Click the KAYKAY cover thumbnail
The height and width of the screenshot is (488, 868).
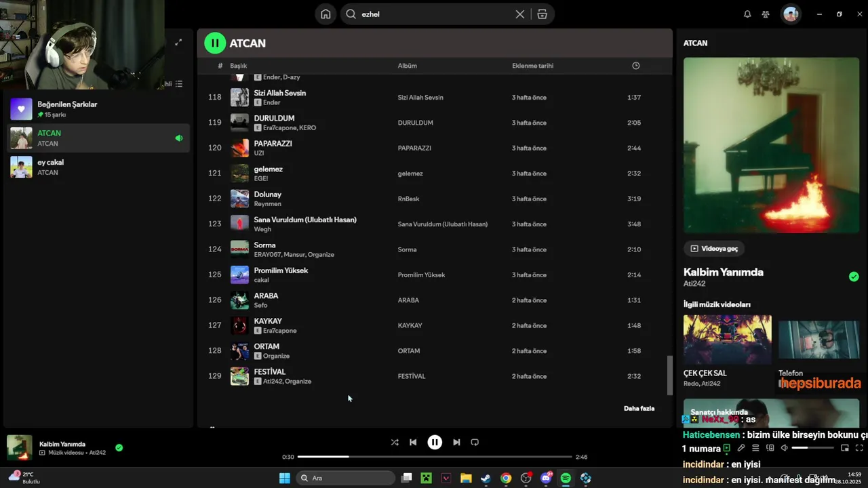pos(239,325)
